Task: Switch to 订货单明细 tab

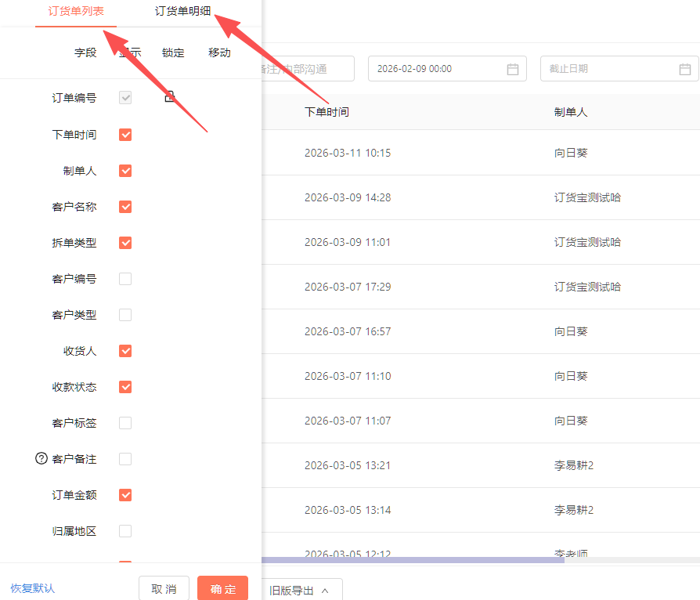Action: coord(182,11)
